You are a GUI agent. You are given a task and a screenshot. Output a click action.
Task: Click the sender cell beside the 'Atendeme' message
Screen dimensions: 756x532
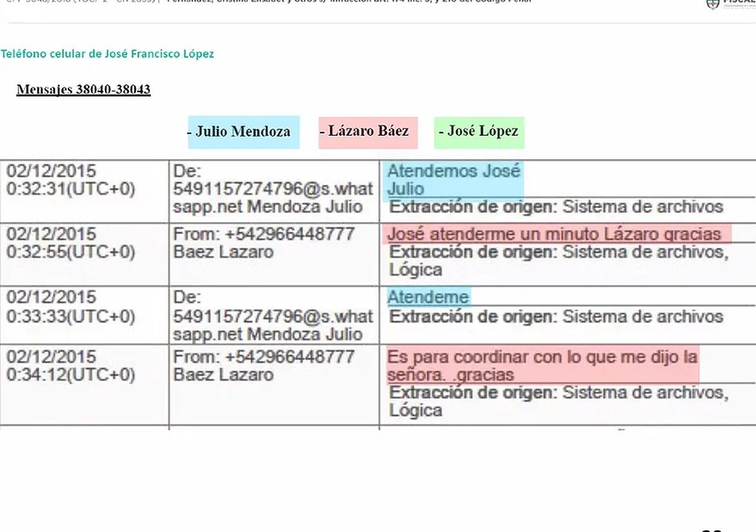273,316
